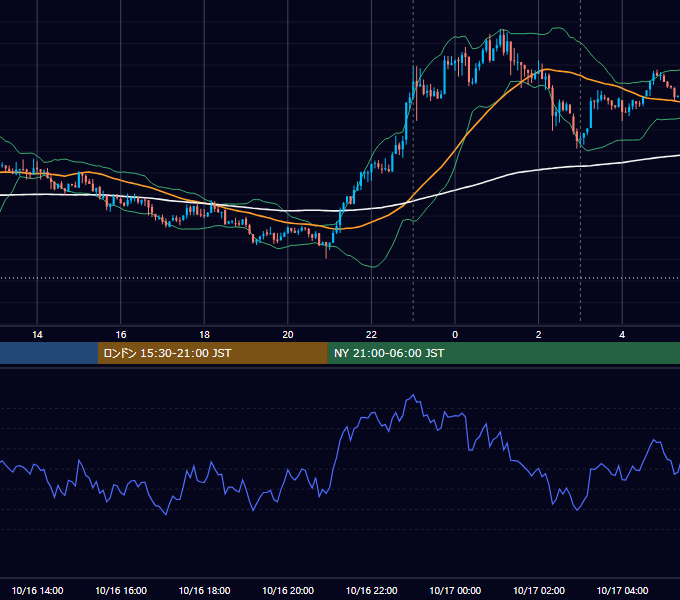
Task: Click the 10/16 14:00 date label
Action: coord(37,590)
